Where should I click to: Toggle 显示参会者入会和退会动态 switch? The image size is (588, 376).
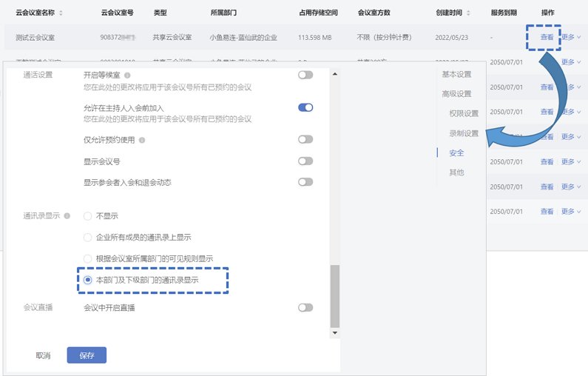305,182
